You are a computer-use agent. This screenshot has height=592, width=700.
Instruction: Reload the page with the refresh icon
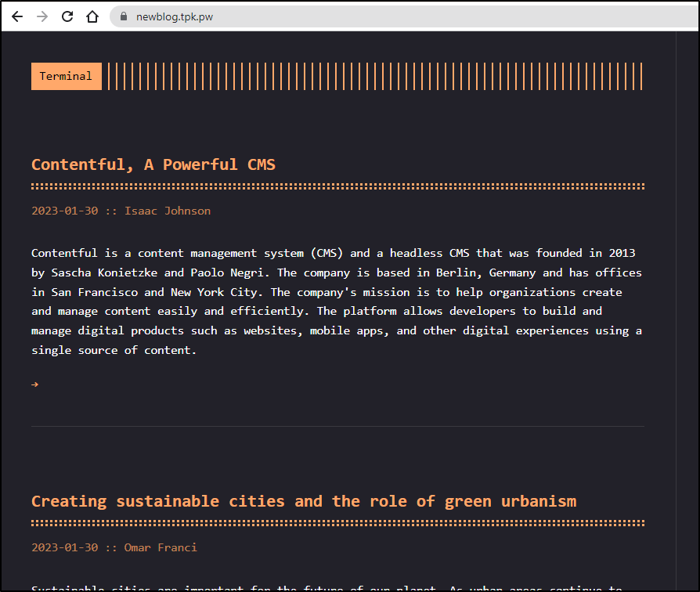click(67, 17)
